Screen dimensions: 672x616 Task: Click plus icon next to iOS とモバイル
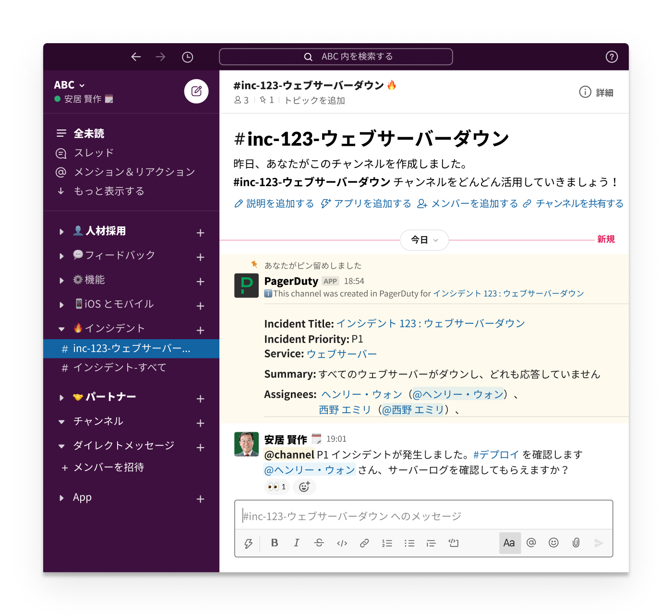pos(201,306)
